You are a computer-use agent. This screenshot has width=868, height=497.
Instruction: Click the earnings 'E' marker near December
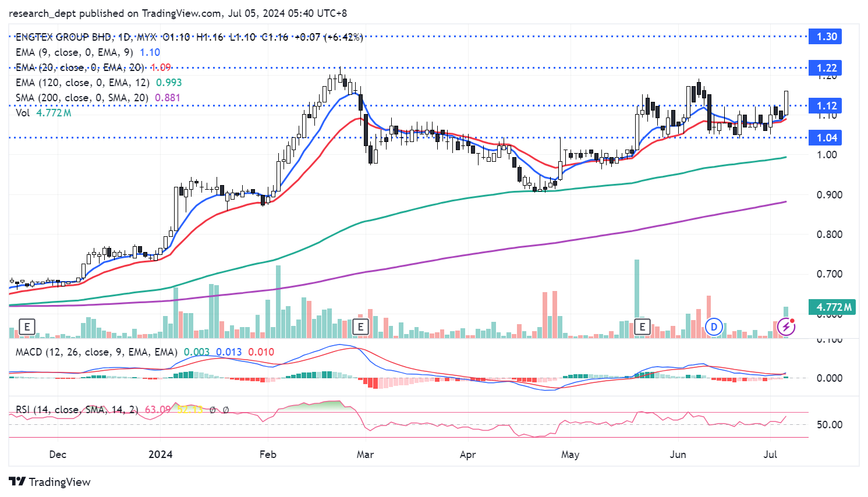27,327
